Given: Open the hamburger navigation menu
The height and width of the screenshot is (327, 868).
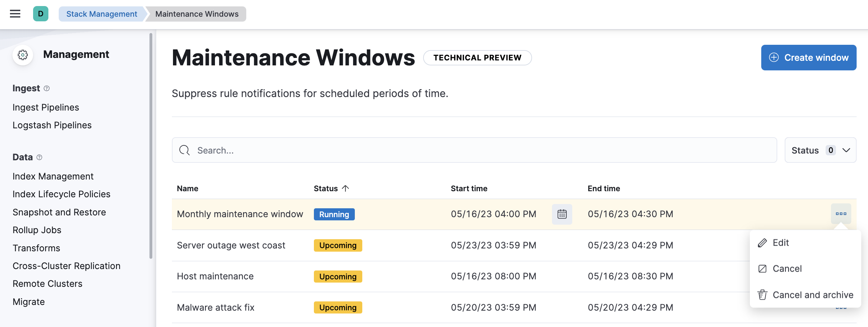Looking at the screenshot, I should (15, 14).
